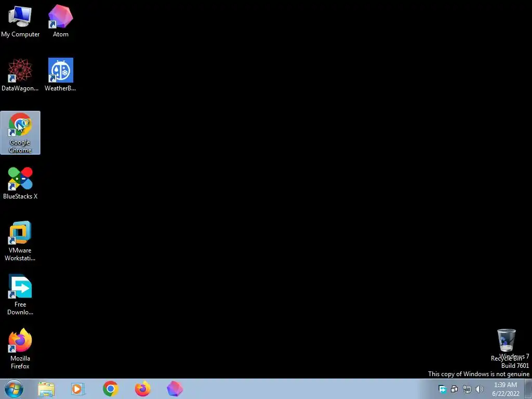This screenshot has height=399, width=532.
Task: Select the VMware Workstation desktop shortcut
Action: point(20,241)
